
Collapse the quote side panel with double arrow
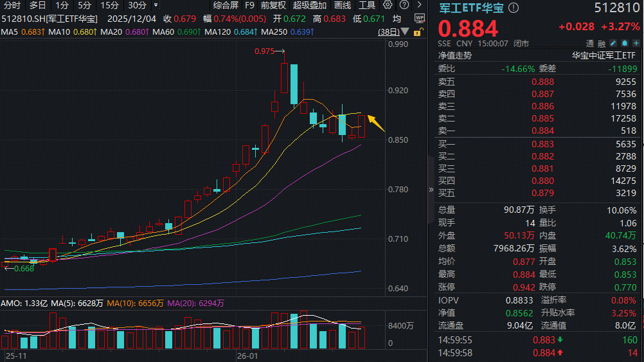(x=431, y=190)
